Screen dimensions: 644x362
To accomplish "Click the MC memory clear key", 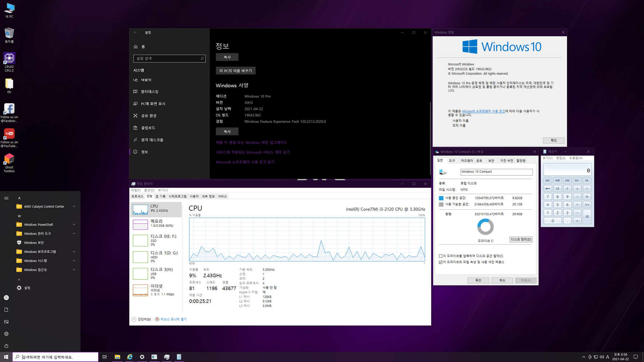I will (x=548, y=181).
